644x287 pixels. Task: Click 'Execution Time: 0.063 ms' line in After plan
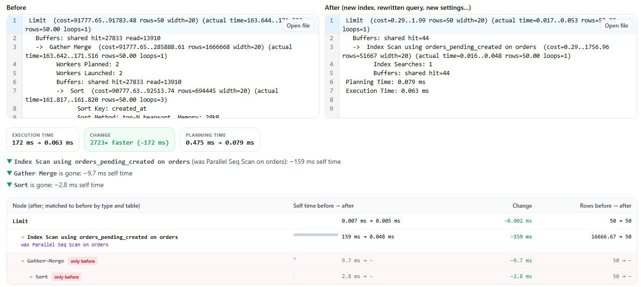(x=387, y=91)
